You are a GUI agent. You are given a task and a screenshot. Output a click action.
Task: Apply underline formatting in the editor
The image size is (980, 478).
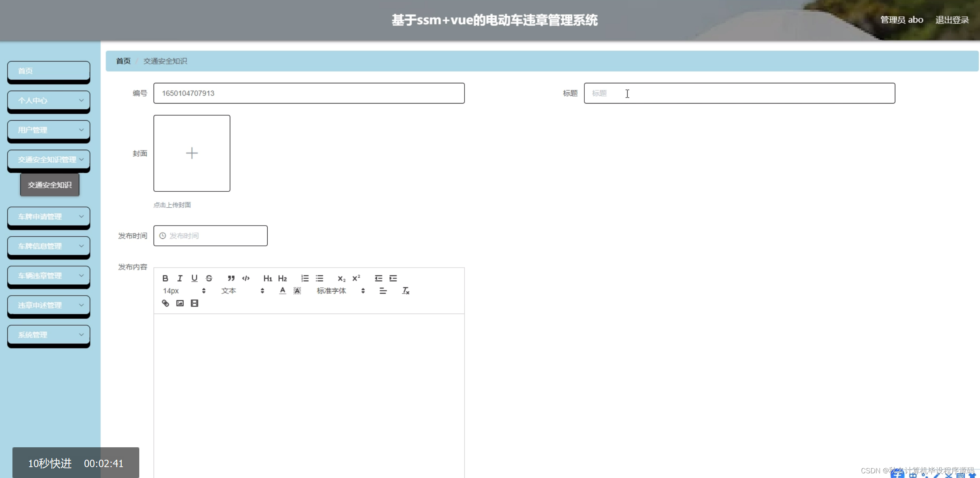click(194, 278)
